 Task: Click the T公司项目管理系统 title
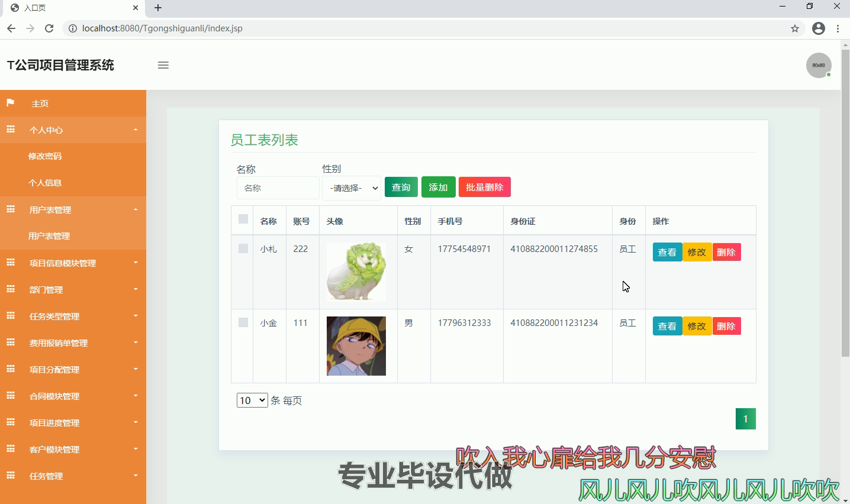point(60,65)
